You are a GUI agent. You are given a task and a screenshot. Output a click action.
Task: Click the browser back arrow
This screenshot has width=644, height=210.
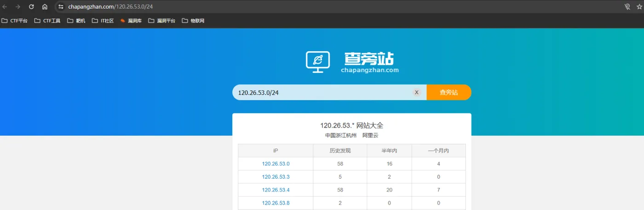[x=5, y=7]
